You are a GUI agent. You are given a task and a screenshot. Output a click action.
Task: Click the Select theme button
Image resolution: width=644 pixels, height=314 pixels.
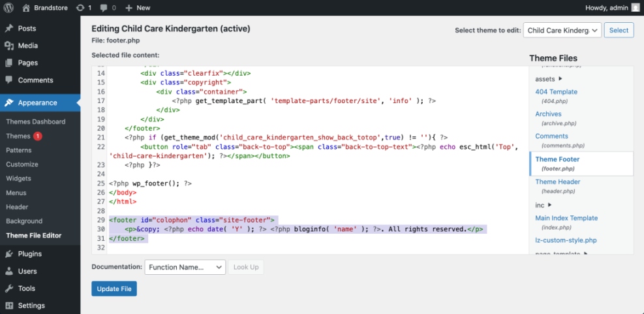pyautogui.click(x=619, y=30)
